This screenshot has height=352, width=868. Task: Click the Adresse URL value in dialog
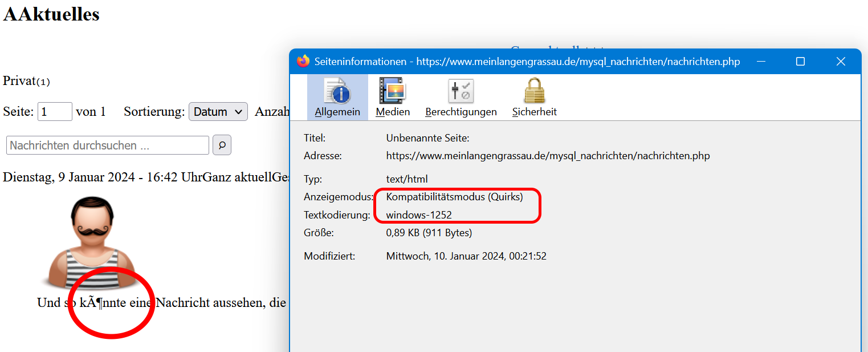click(x=548, y=156)
